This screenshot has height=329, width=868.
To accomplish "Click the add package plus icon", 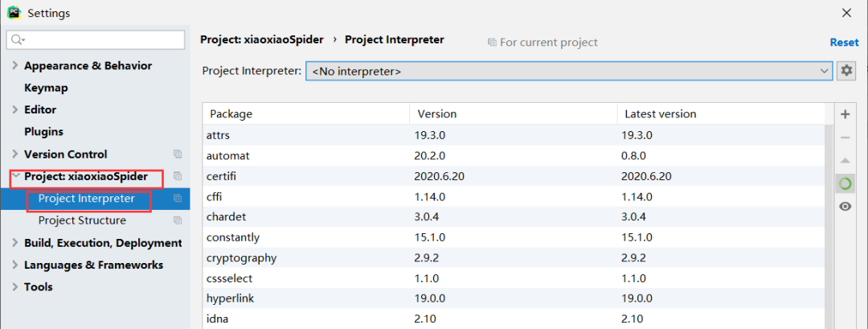I will point(845,114).
